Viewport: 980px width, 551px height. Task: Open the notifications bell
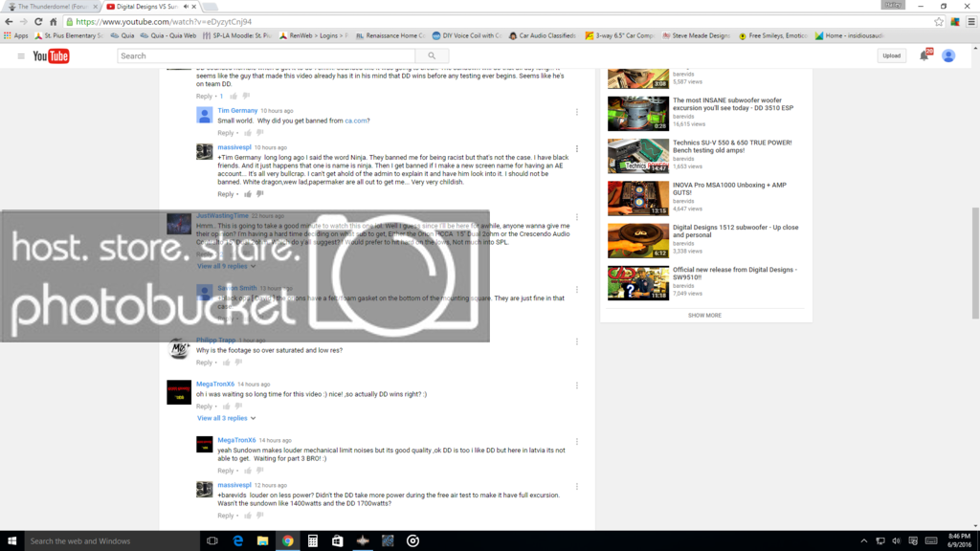(924, 56)
